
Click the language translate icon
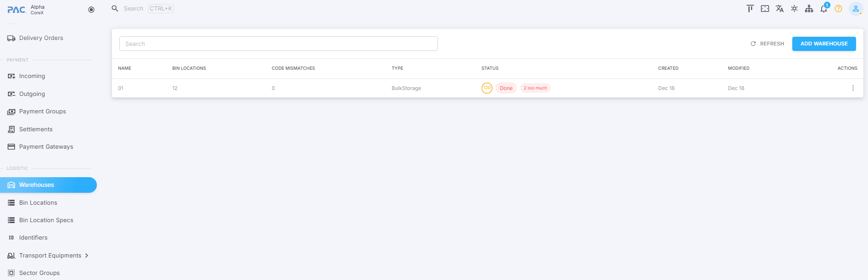[x=779, y=9]
